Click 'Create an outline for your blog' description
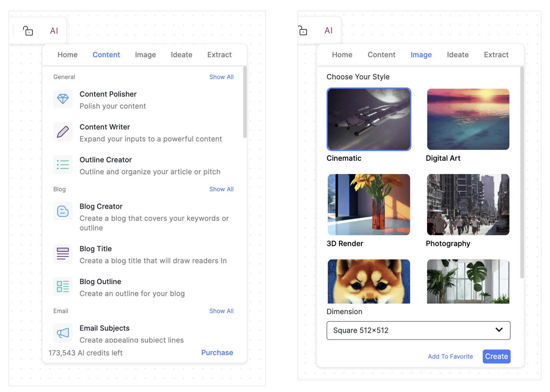550x392 pixels. pyautogui.click(x=132, y=294)
